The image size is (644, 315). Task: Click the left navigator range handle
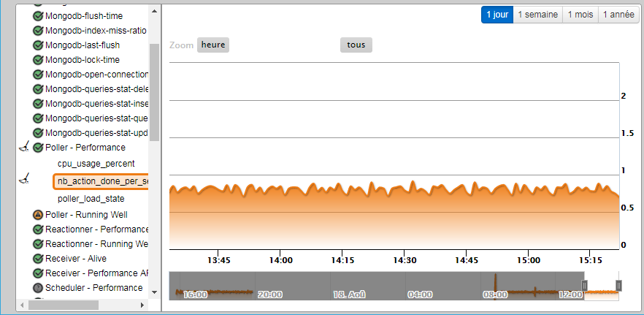coord(584,285)
